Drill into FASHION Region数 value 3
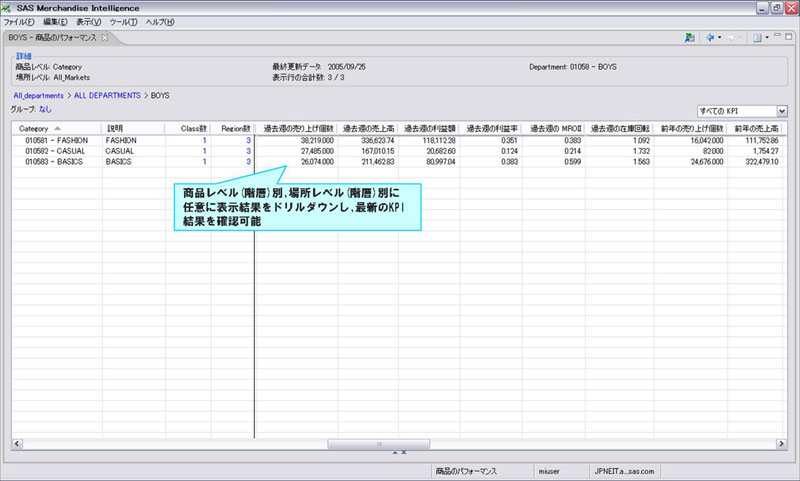800x481 pixels. coord(248,140)
